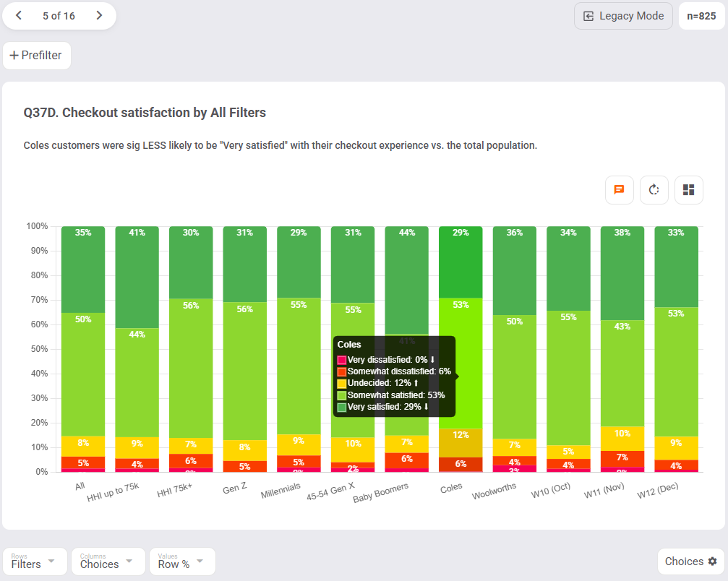Click 'Very satisfied: 29%' in Coles tooltip
This screenshot has height=581, width=728.
pos(383,407)
